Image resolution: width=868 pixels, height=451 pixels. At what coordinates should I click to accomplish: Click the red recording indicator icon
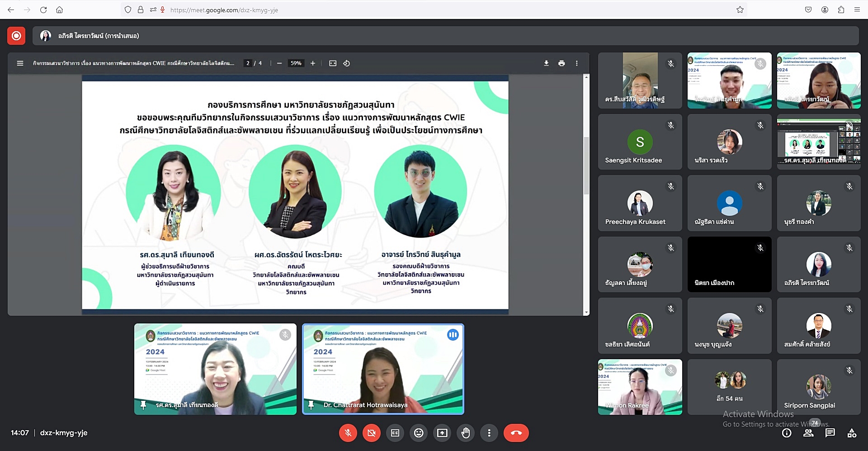[x=16, y=36]
